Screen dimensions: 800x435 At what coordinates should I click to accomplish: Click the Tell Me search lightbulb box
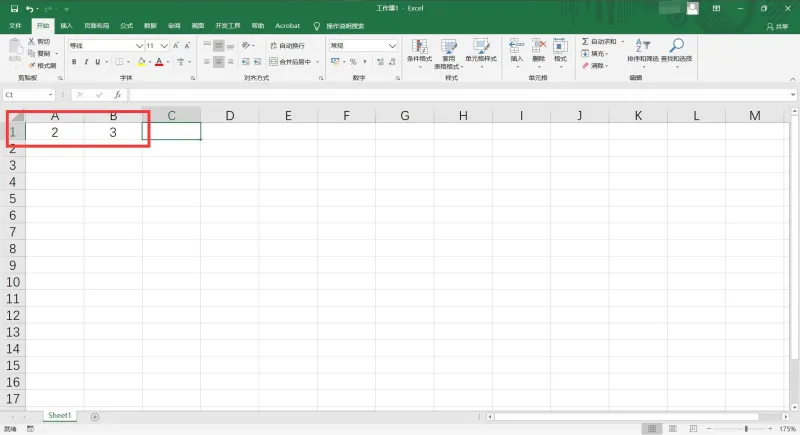coord(339,25)
